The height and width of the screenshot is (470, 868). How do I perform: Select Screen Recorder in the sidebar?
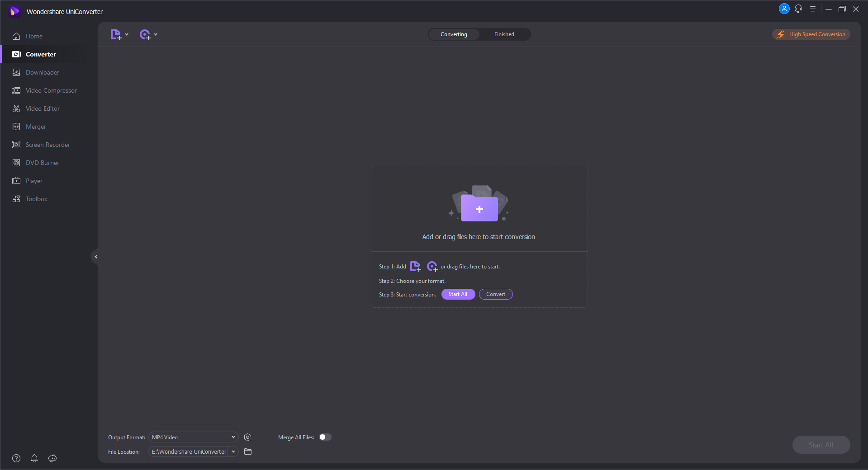tap(48, 145)
